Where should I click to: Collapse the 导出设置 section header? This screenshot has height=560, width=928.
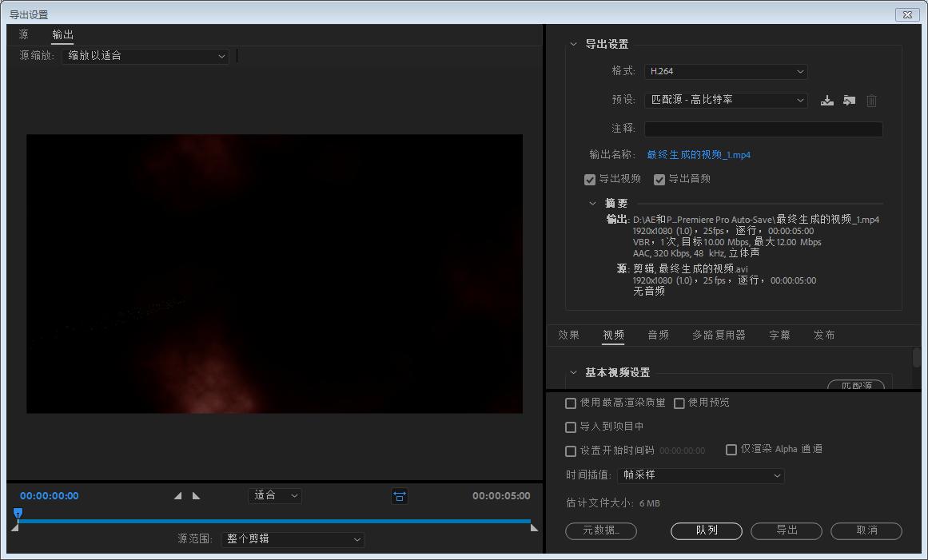pos(572,45)
